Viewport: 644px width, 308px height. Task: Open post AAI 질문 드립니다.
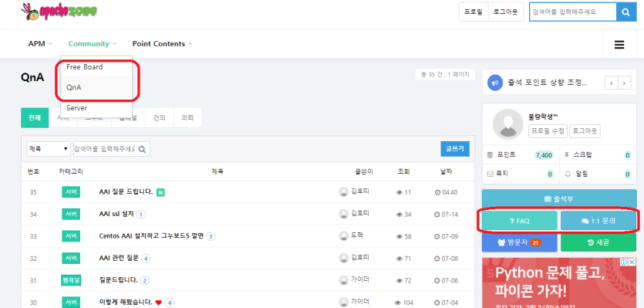click(x=126, y=192)
